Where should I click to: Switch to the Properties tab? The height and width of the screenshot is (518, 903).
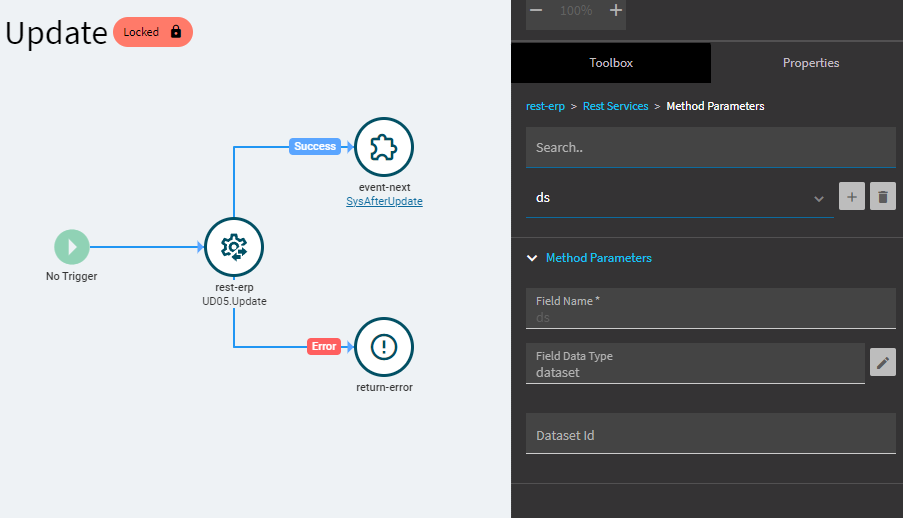tap(811, 63)
